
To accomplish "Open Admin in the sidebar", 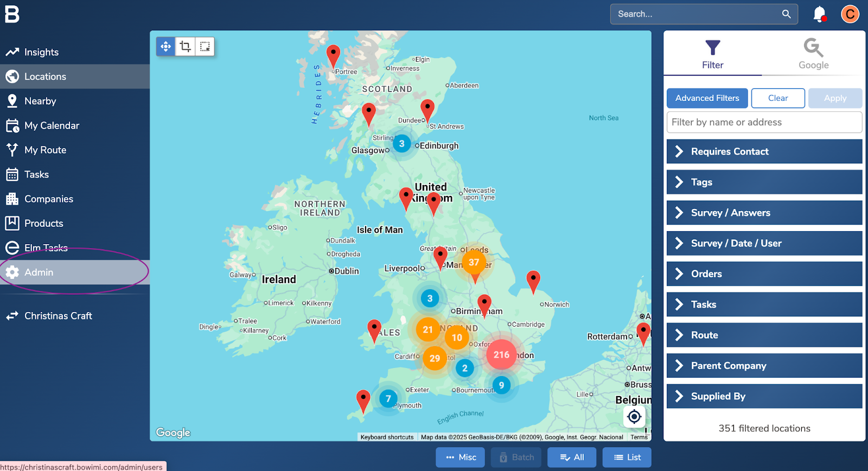I will (39, 272).
